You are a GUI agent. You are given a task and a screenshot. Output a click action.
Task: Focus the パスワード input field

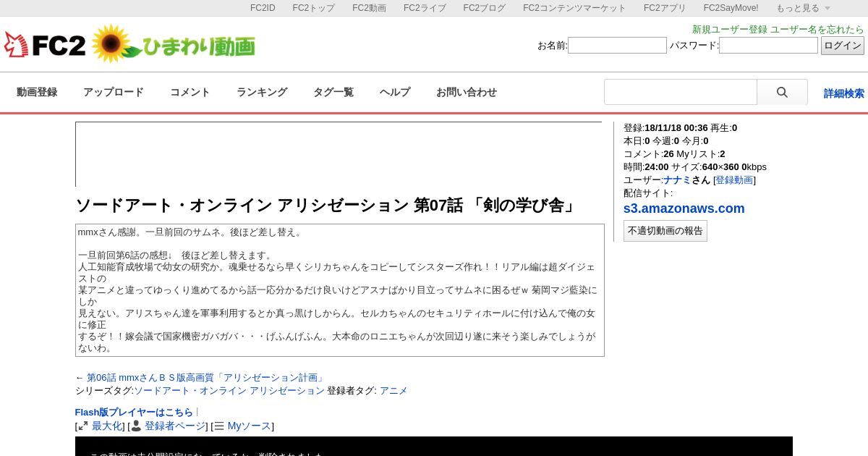(768, 46)
